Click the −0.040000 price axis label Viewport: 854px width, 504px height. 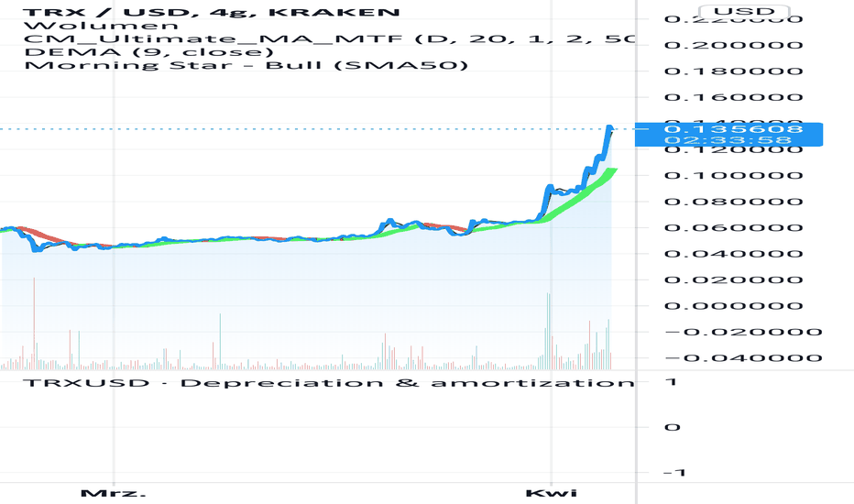point(744,358)
